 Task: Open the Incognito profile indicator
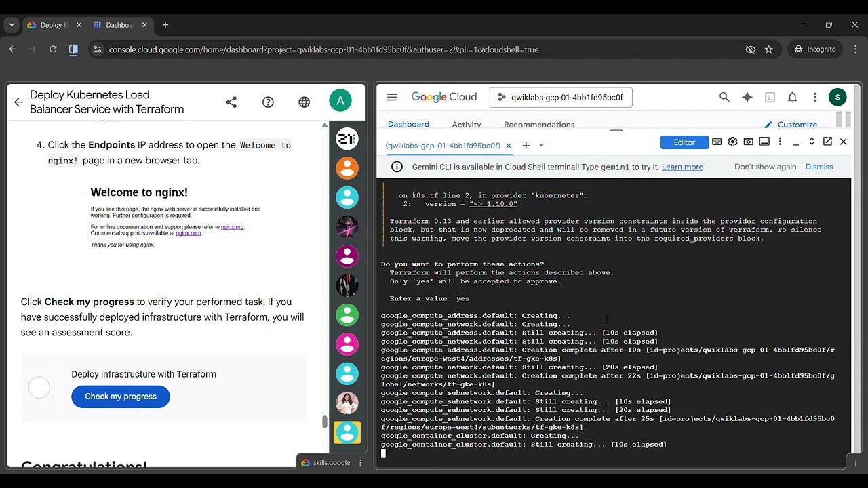click(816, 49)
